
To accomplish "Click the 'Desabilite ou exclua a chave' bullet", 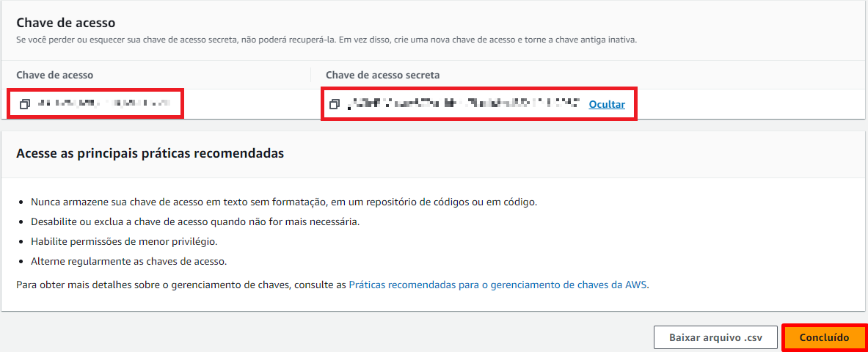I will [x=195, y=221].
